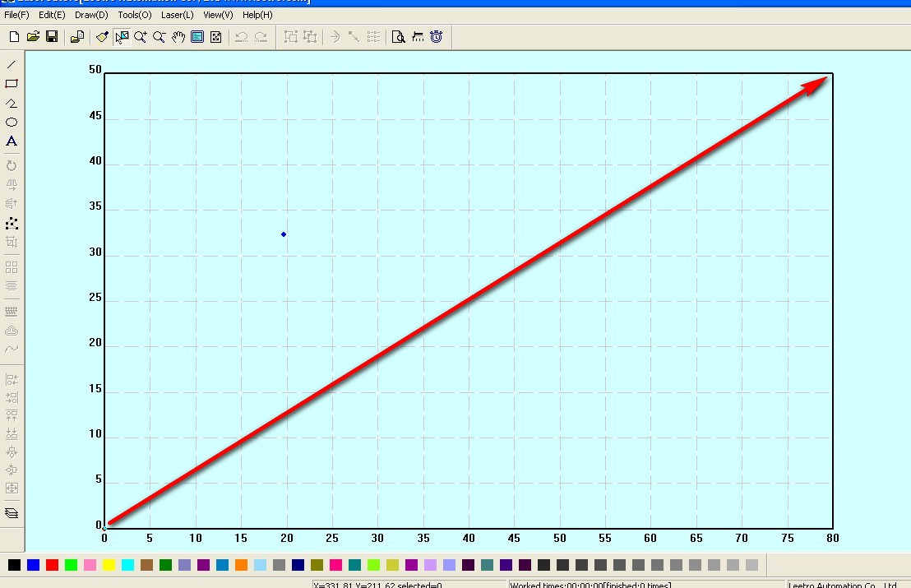Open the File menu

16,15
